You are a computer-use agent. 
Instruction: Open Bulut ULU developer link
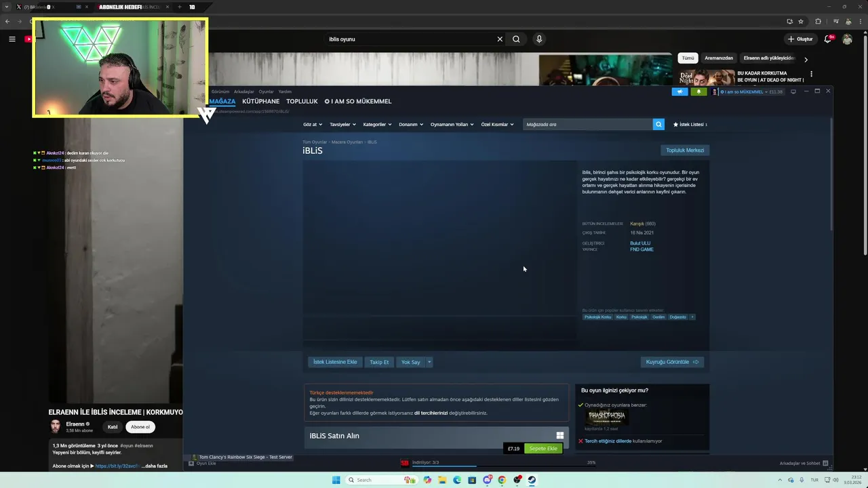(640, 243)
